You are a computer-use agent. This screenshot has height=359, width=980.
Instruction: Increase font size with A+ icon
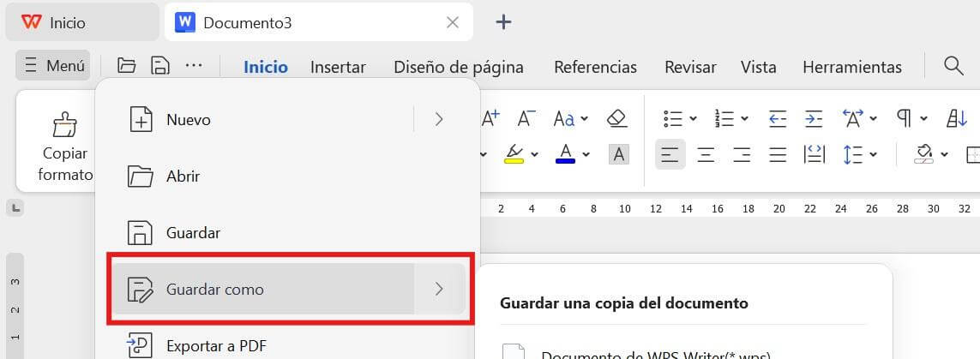491,118
